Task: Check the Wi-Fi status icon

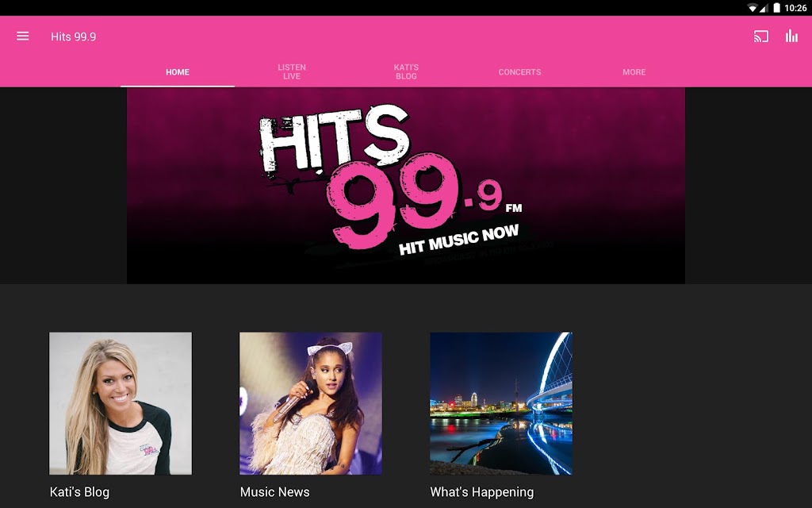Action: (752, 8)
